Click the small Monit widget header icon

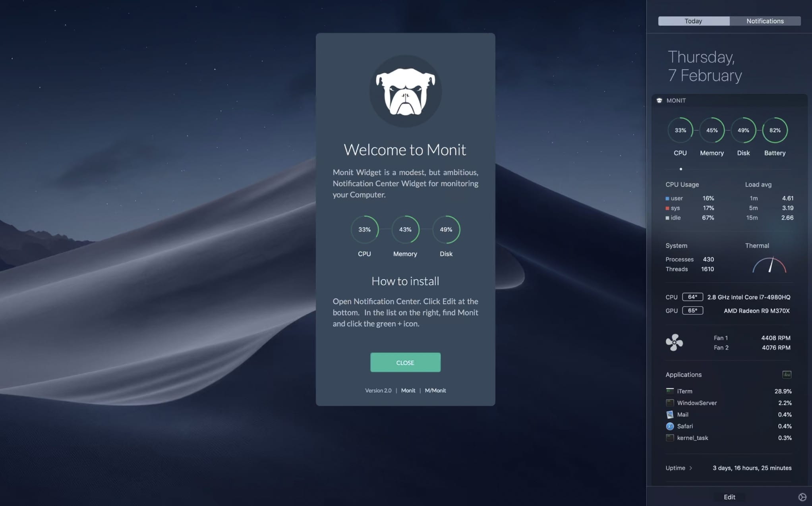pos(659,100)
